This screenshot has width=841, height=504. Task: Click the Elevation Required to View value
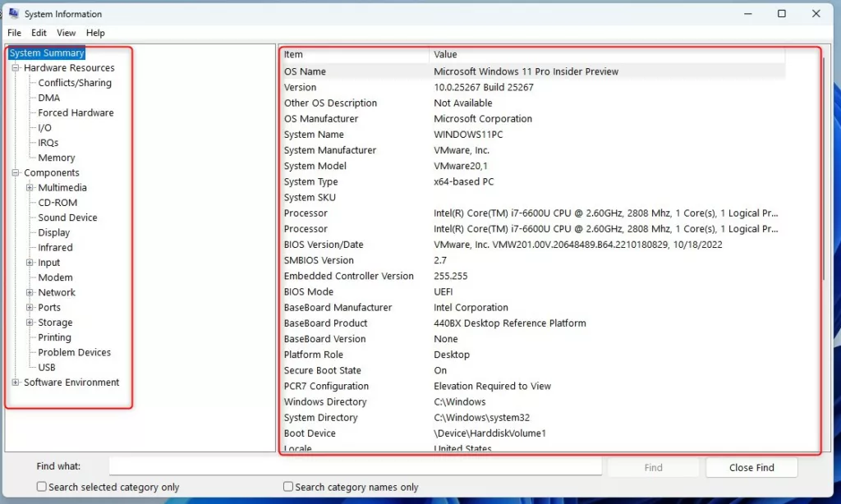(492, 386)
